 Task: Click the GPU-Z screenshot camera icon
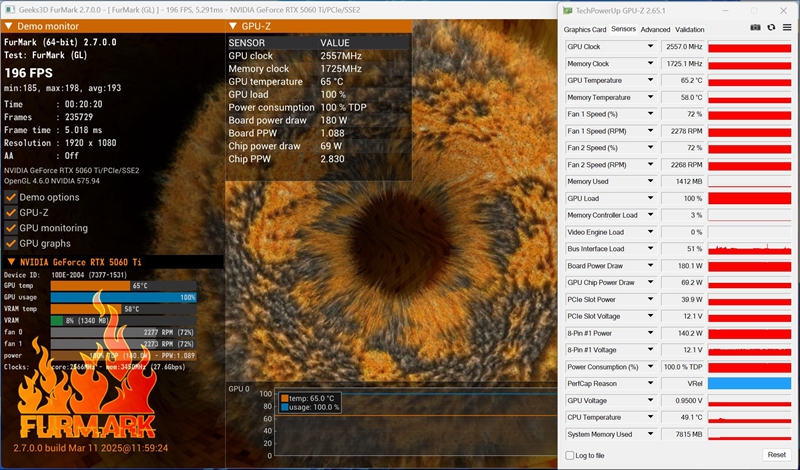[x=756, y=29]
